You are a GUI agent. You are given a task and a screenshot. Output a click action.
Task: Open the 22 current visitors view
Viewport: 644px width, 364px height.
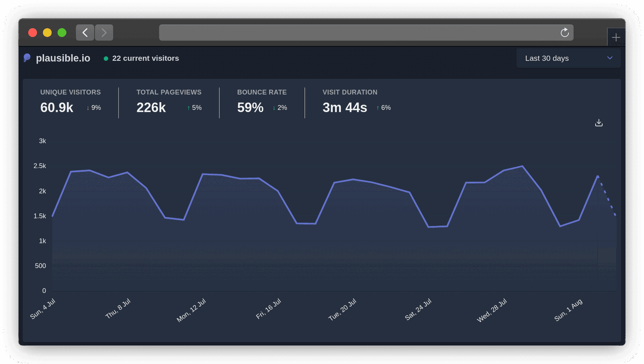(146, 58)
